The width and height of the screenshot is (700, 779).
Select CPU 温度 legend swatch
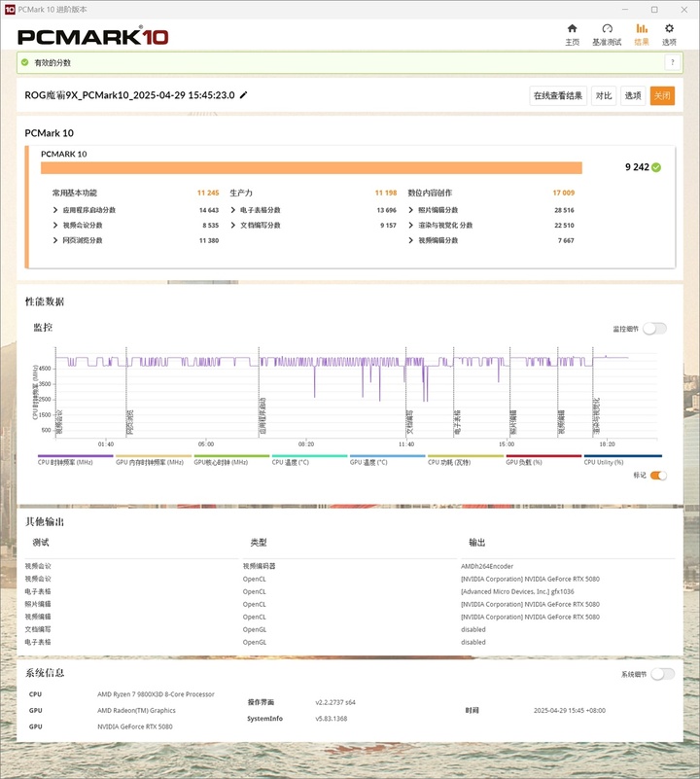pos(309,455)
